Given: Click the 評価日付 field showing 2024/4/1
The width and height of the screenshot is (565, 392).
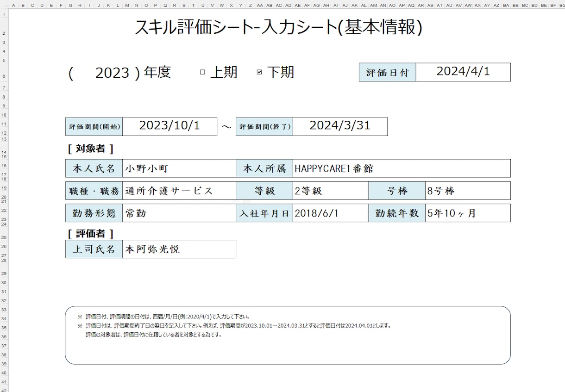Looking at the screenshot, I should coord(463,72).
